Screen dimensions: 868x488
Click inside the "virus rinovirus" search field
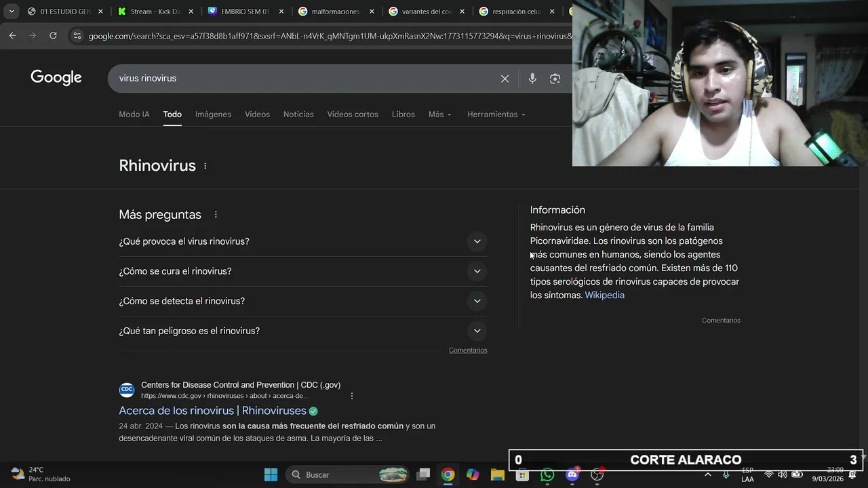tap(305, 79)
